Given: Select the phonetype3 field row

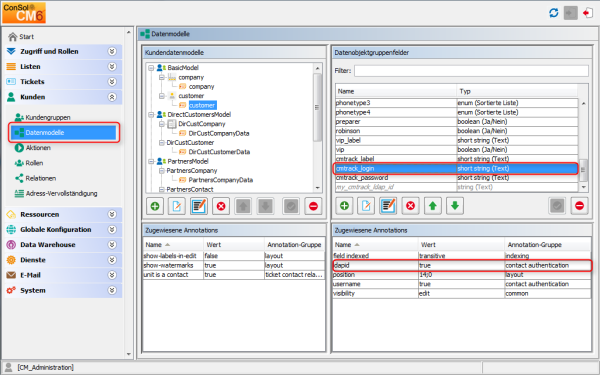Looking at the screenshot, I should 457,103.
